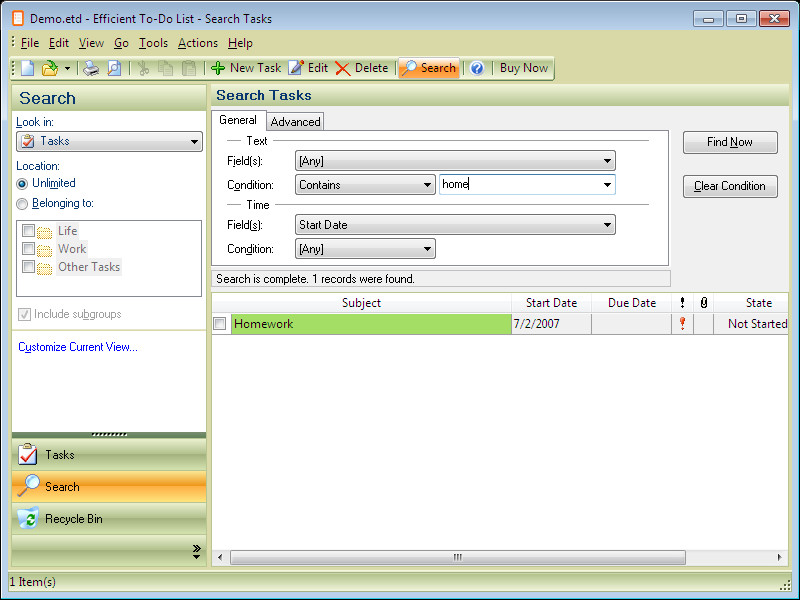Check the Work folder checkbox

coord(29,249)
